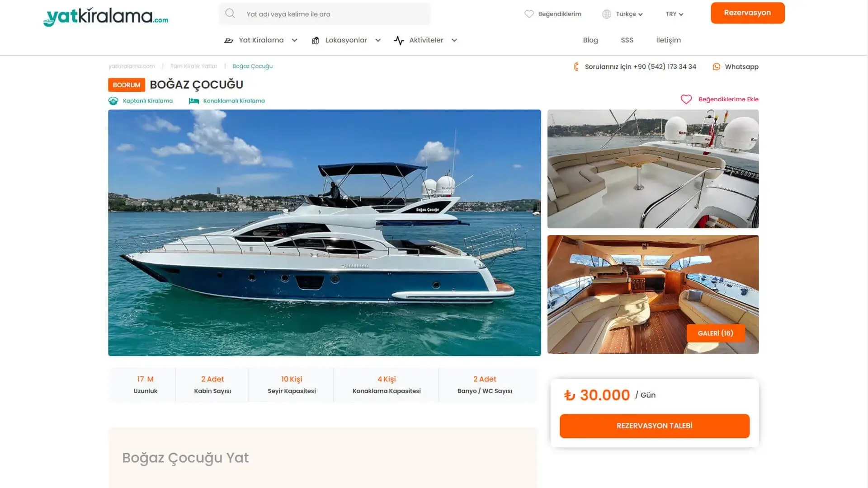Image resolution: width=868 pixels, height=488 pixels.
Task: Click the WhatsApp icon
Action: (x=716, y=67)
